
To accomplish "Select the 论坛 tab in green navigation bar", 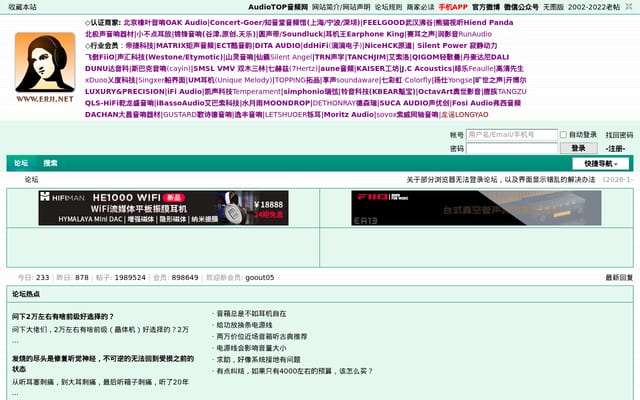I will click(21, 163).
